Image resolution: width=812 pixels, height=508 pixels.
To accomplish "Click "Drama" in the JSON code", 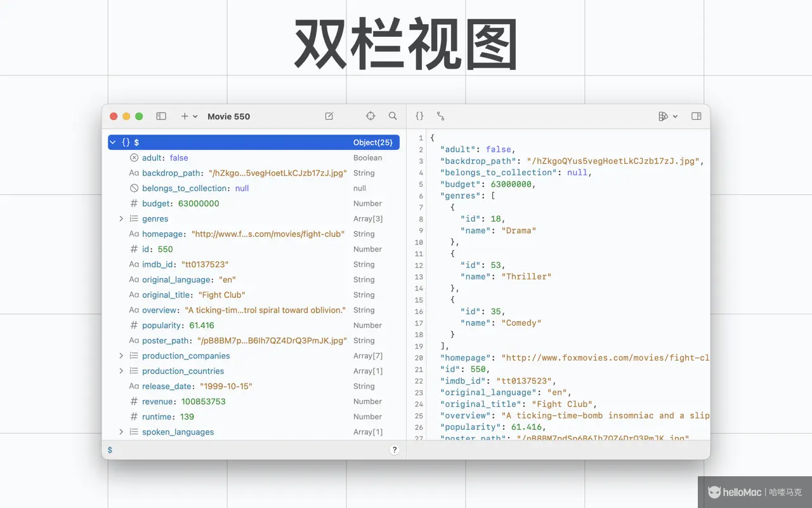I will (519, 231).
